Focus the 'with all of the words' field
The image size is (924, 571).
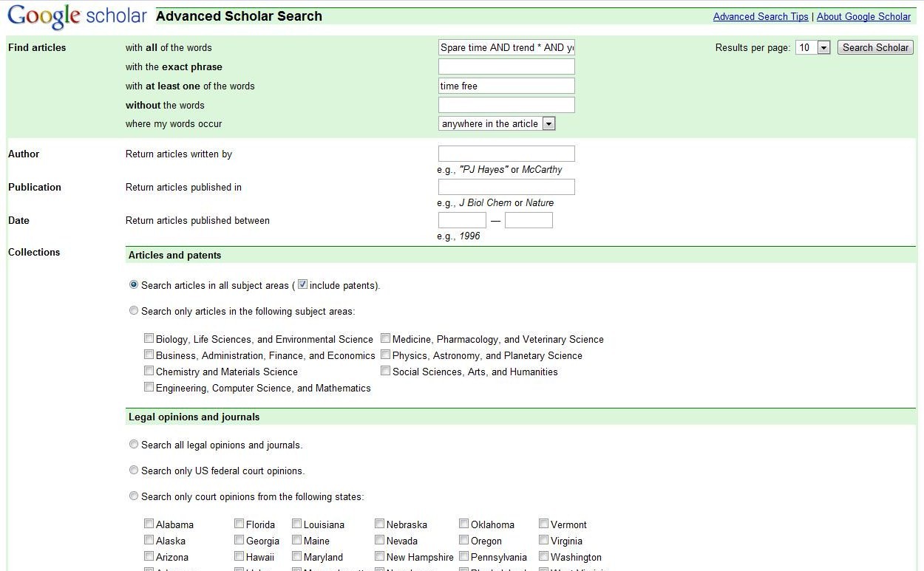click(506, 47)
